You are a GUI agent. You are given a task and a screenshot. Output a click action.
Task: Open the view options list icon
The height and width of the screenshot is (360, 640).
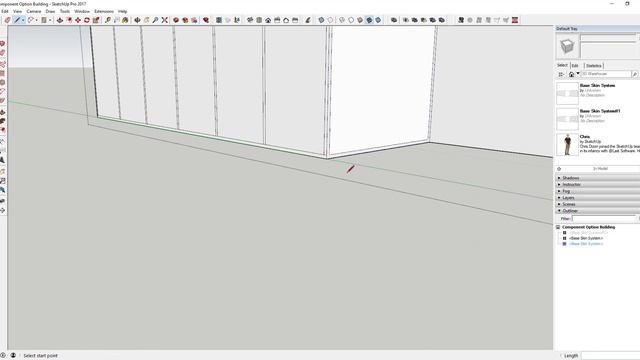click(561, 74)
